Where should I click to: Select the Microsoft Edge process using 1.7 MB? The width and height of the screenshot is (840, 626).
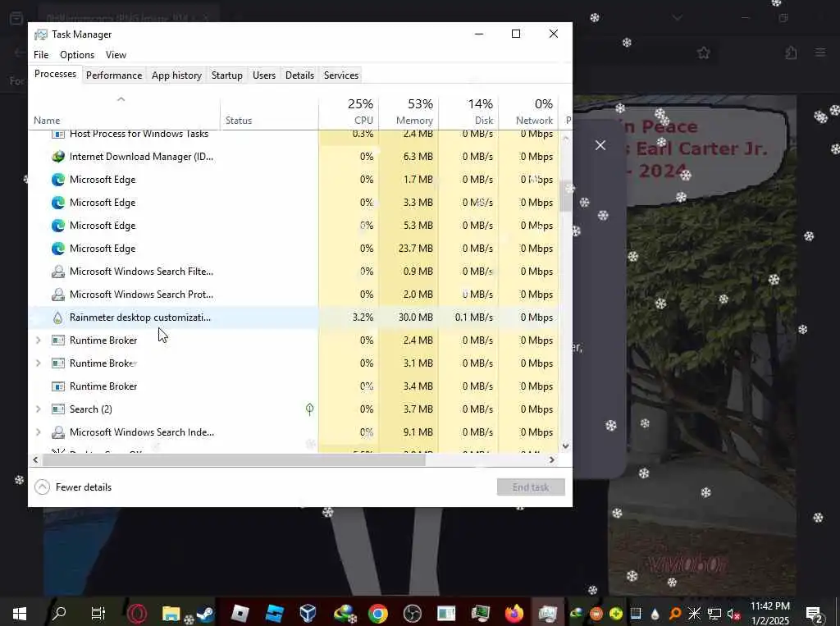[x=294, y=180]
